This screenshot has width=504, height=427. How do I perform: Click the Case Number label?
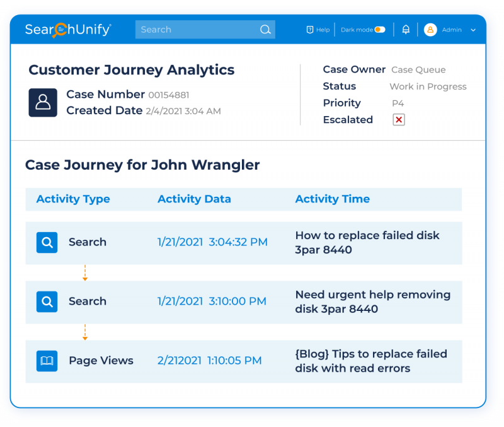pos(105,94)
